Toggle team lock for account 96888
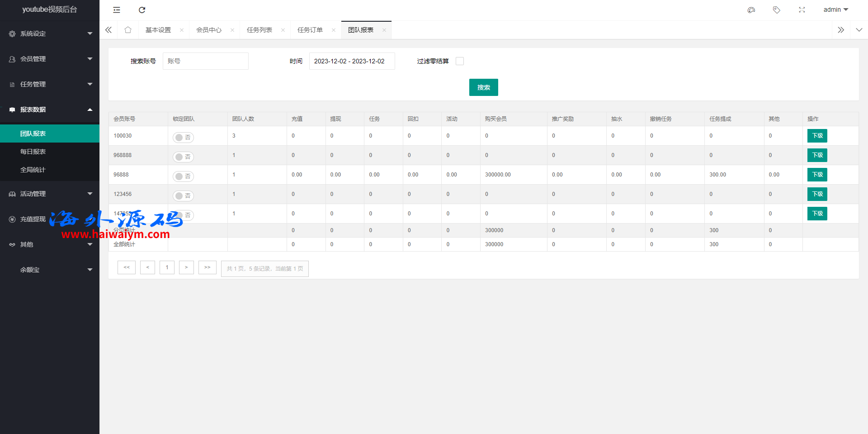 (x=183, y=176)
